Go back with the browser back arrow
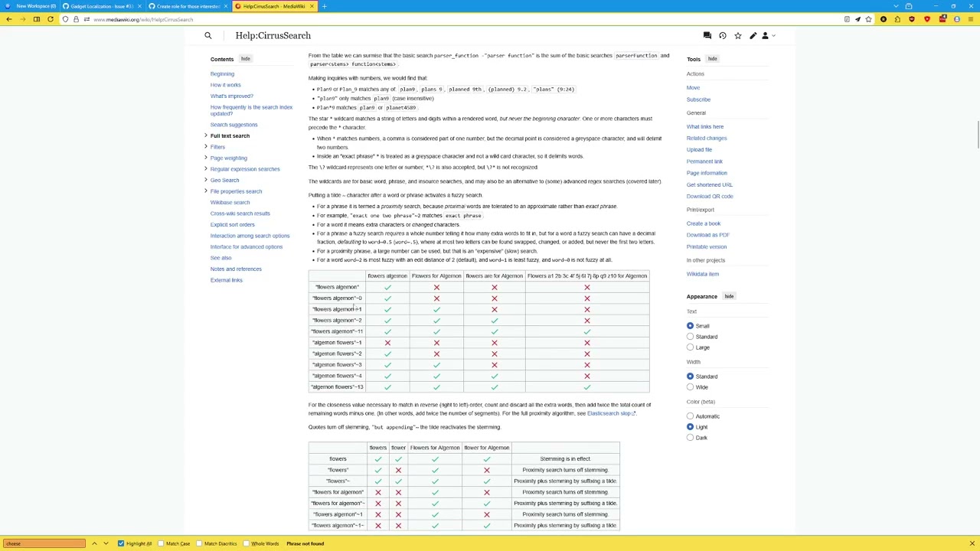Image resolution: width=980 pixels, height=551 pixels. (x=8, y=19)
